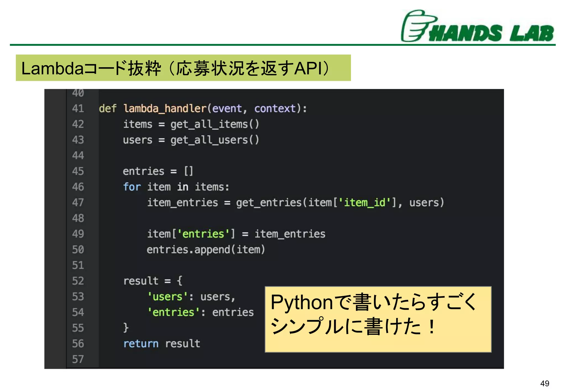Click line number 51 in the gutter
Image resolution: width=566 pixels, height=392 pixels.
tap(78, 265)
